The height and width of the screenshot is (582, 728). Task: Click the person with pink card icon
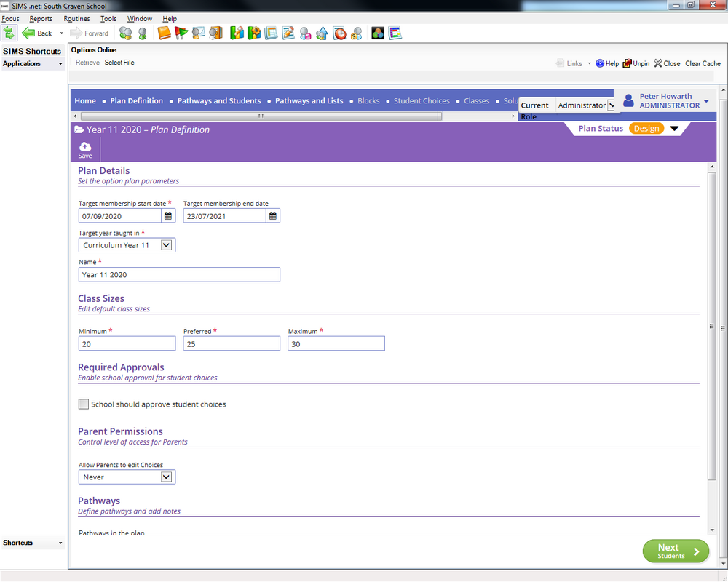(x=305, y=33)
